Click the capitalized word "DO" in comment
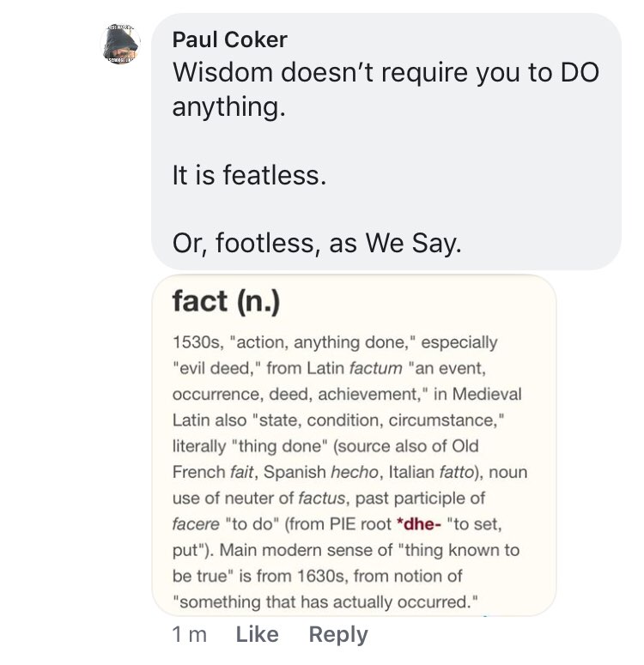644x665 pixels. 579,72
